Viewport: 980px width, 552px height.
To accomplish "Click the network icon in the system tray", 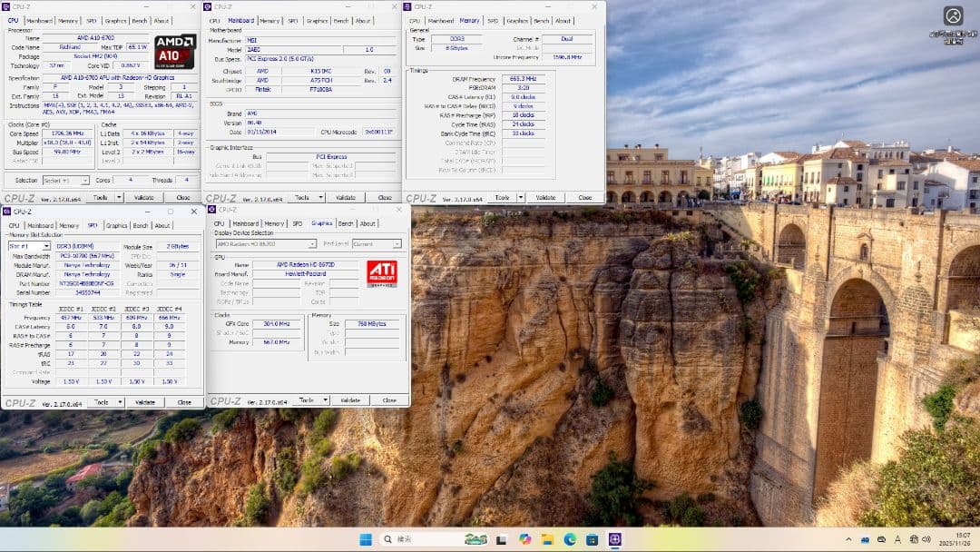I will pyautogui.click(x=915, y=541).
